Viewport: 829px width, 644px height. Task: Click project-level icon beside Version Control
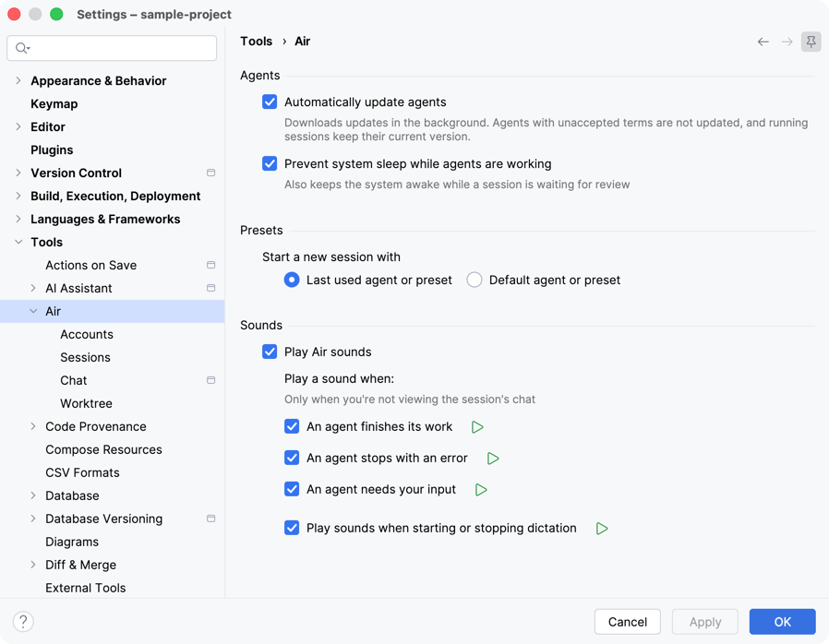pyautogui.click(x=211, y=173)
